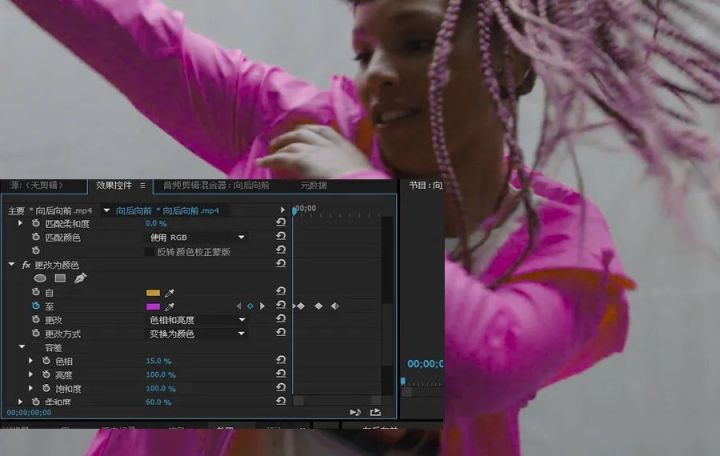Toggle the animation stopwatch for 色相 tolerance
The height and width of the screenshot is (456, 720).
46,361
